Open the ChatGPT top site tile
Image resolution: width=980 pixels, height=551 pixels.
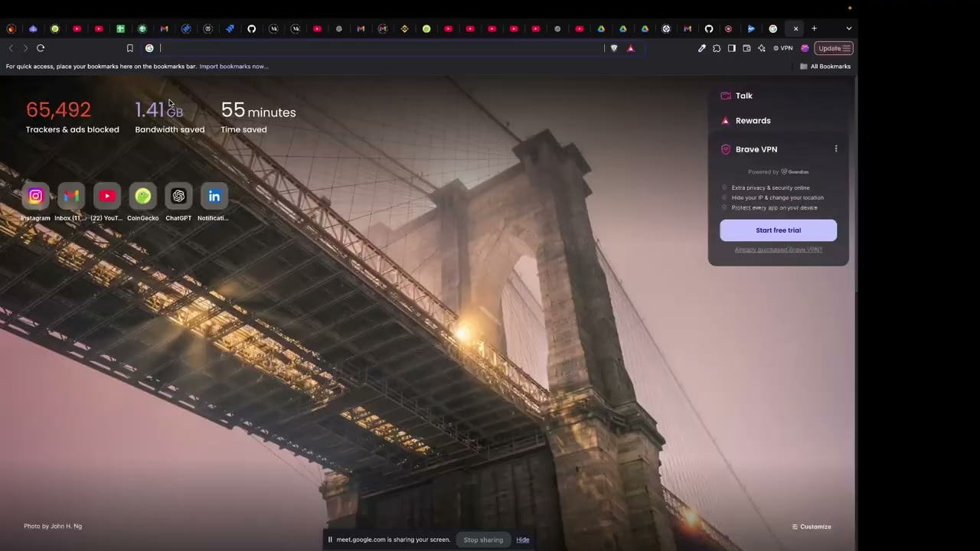(x=178, y=196)
